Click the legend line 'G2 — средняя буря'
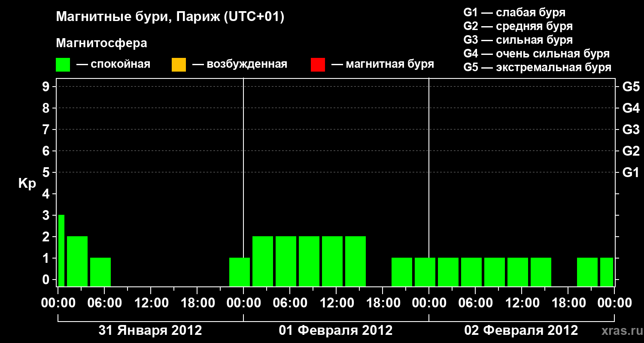Screen dimensions: 644x343 pyautogui.click(x=518, y=26)
